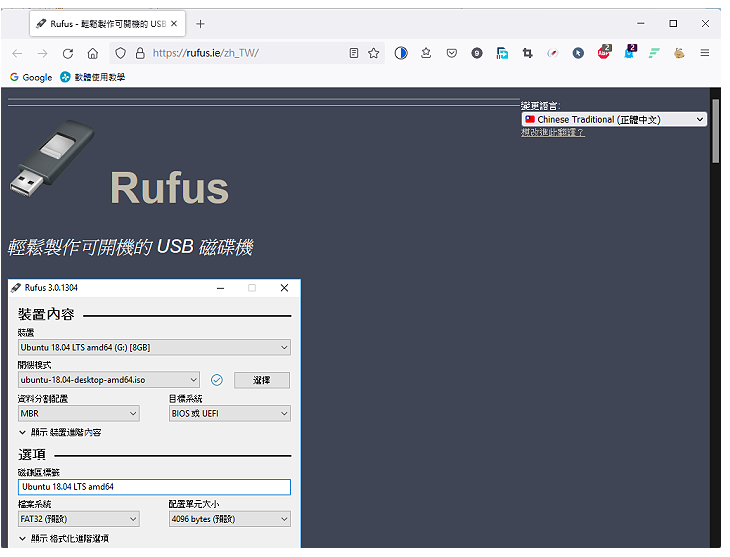Expand advanced drive properties section

click(60, 433)
